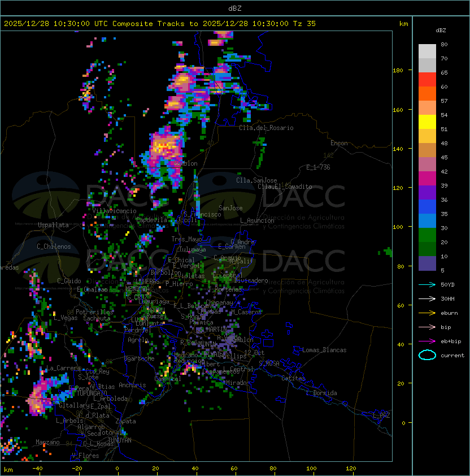Click the '30HM' legend label
Viewport: 470px width, 476px height.
coord(447,299)
